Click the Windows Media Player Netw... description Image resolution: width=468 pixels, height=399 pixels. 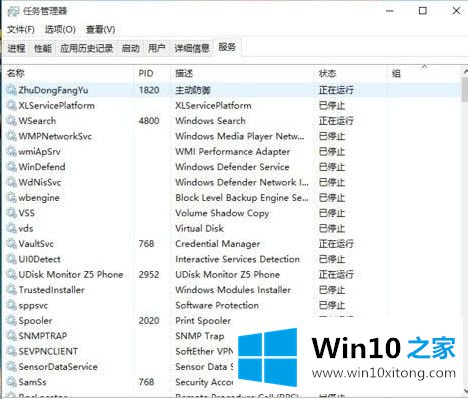click(240, 136)
